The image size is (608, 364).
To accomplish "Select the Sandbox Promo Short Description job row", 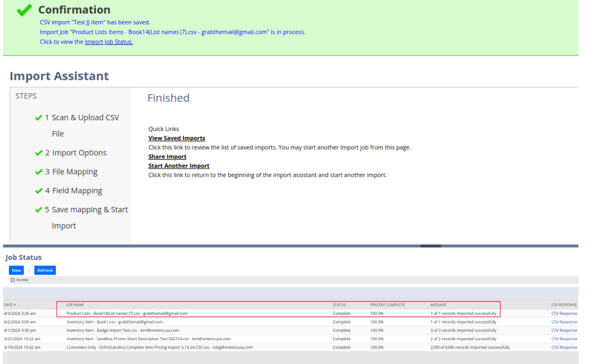I will click(x=148, y=339).
